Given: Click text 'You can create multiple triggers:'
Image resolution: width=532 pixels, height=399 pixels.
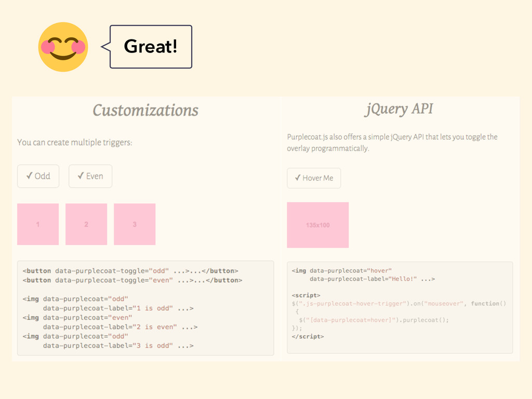Looking at the screenshot, I should pyautogui.click(x=75, y=142).
